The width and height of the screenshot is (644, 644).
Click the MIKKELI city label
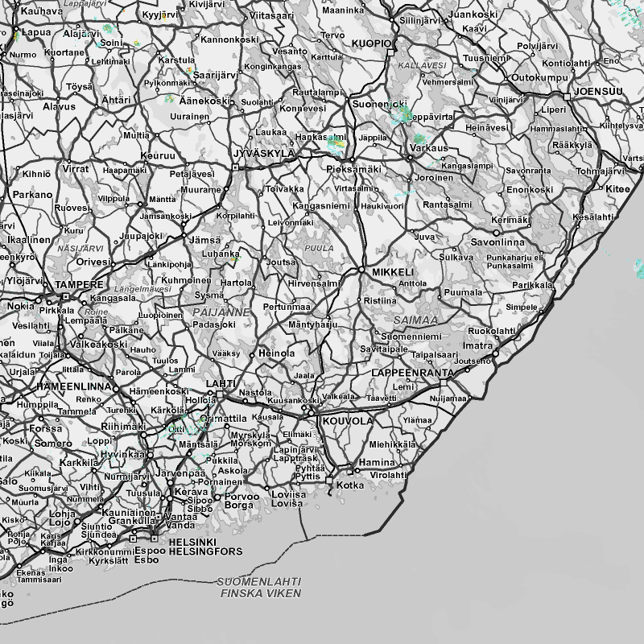click(x=393, y=272)
